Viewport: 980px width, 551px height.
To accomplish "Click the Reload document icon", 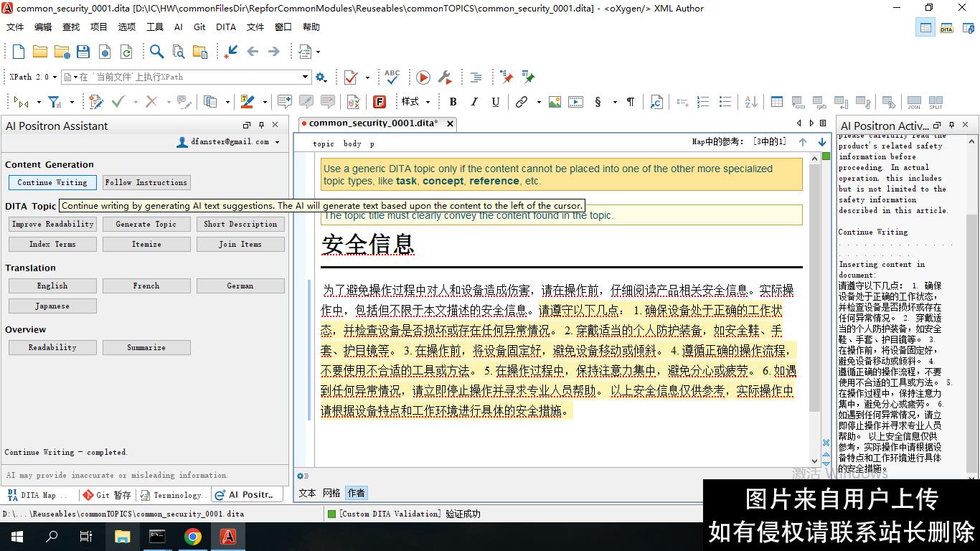I will (126, 52).
